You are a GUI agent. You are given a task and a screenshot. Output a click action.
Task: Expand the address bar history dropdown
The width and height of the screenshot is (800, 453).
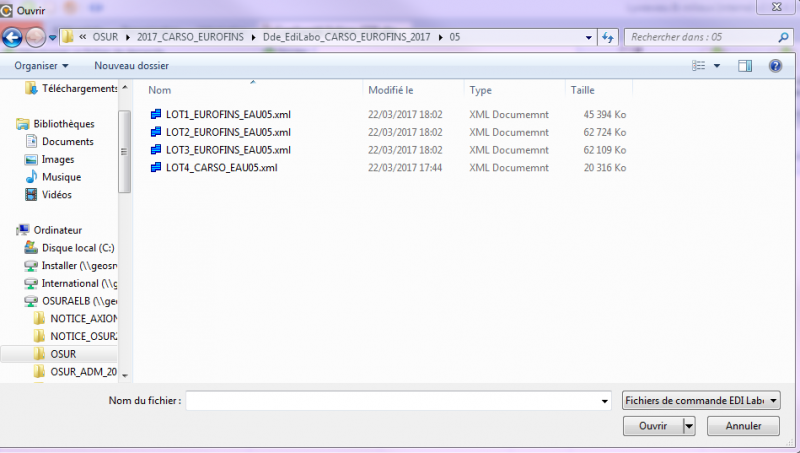588,38
